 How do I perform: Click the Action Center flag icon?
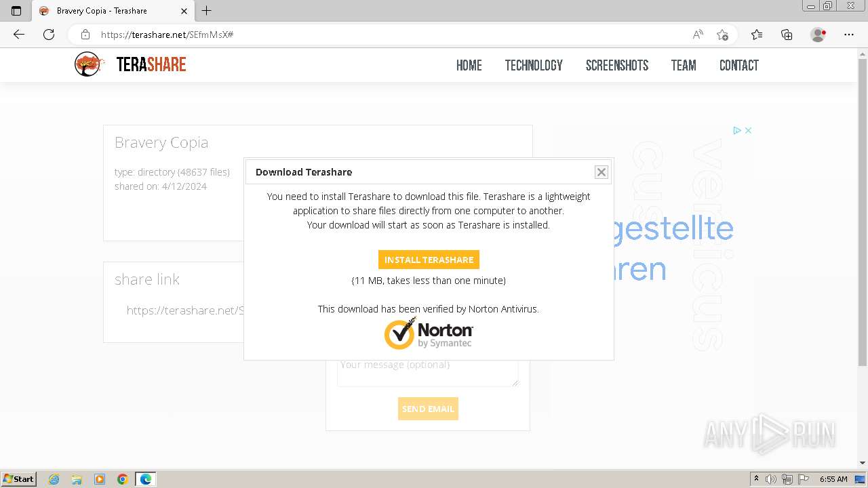(x=803, y=479)
